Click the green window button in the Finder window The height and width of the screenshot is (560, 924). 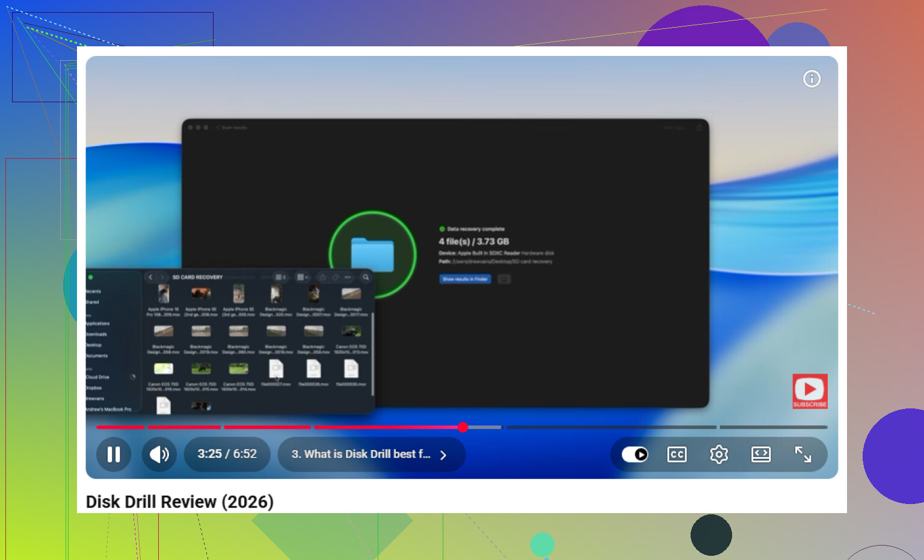pos(91,277)
